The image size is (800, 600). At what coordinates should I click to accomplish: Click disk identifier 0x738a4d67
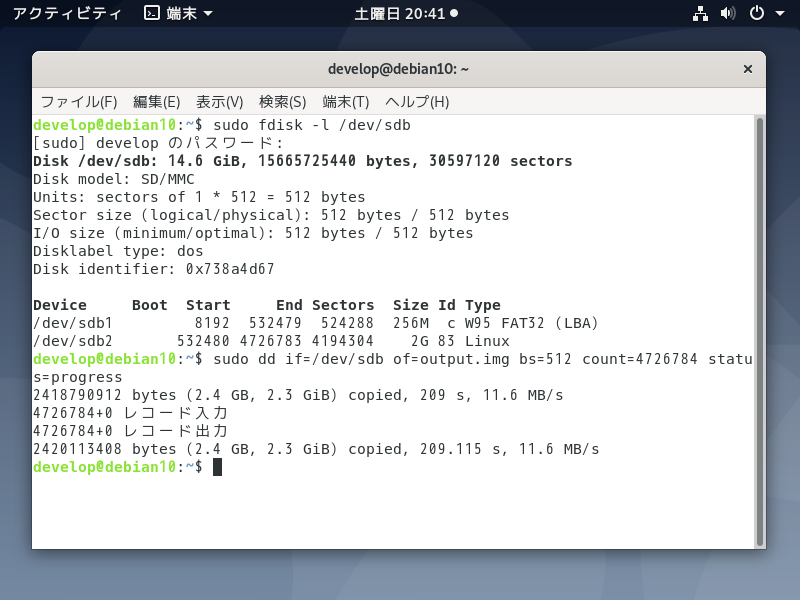click(x=230, y=269)
